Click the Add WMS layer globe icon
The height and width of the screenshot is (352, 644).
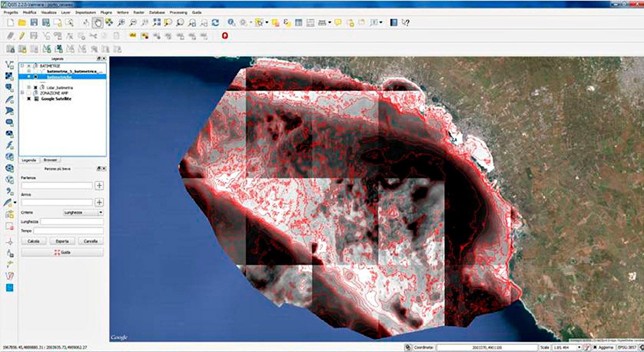9,157
